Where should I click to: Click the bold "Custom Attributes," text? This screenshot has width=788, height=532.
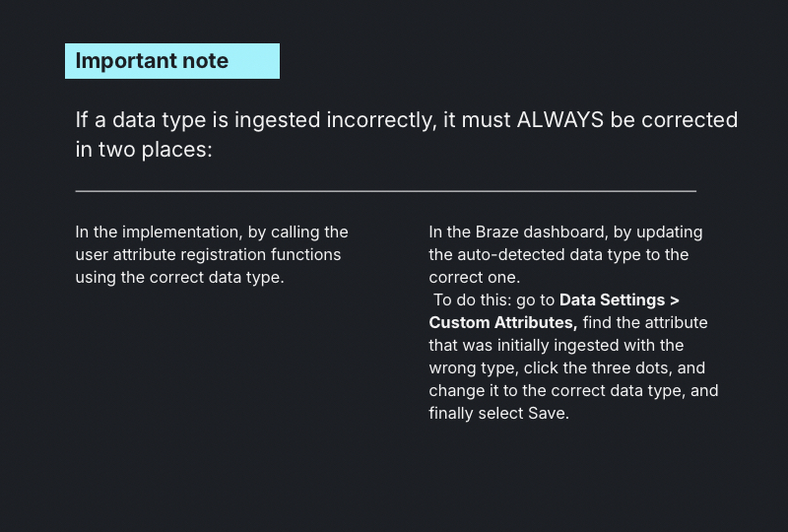click(503, 323)
